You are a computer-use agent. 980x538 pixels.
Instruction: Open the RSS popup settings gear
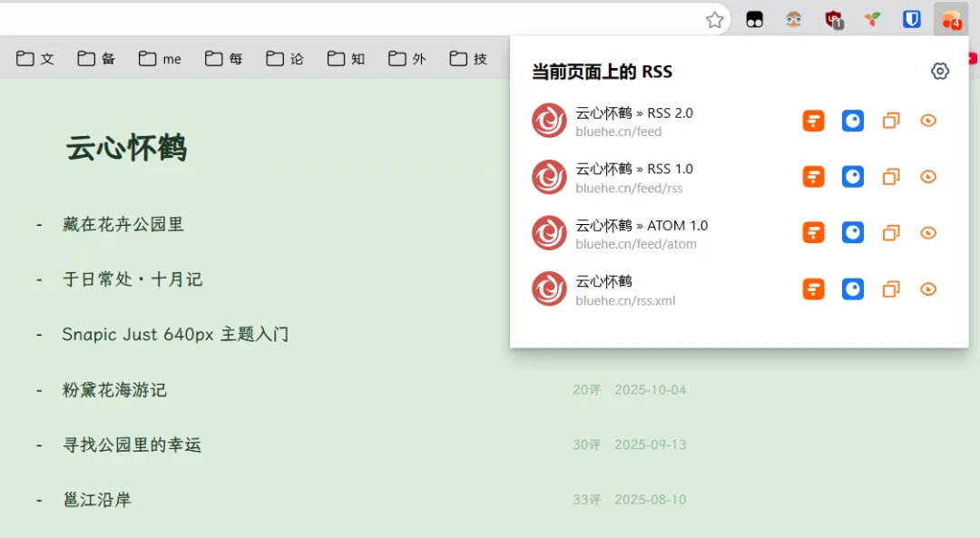pos(940,72)
